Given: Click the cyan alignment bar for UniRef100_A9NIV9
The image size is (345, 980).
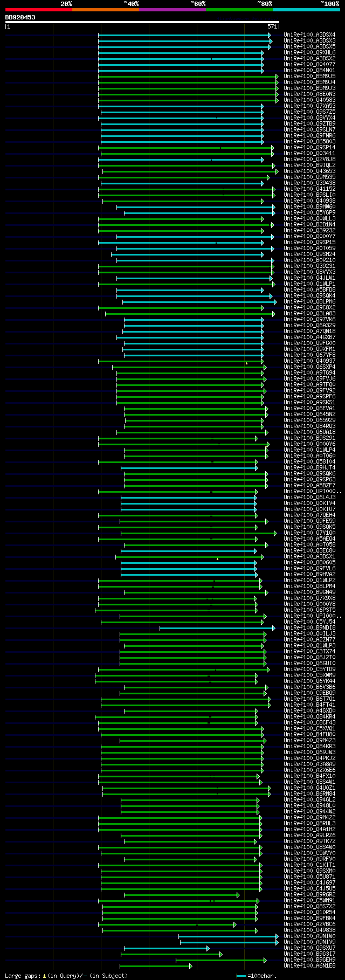Looking at the screenshot, I should (x=229, y=942).
